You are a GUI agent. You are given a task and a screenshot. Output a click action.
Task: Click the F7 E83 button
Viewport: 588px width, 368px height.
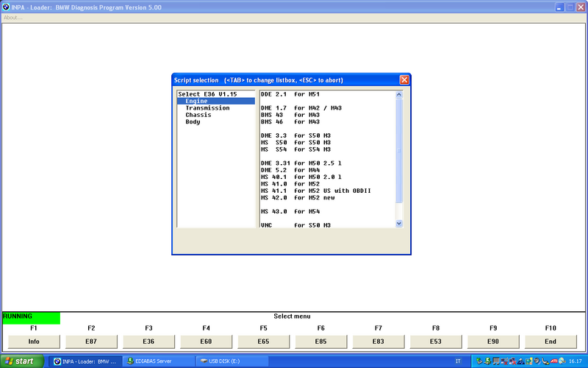[x=378, y=342]
